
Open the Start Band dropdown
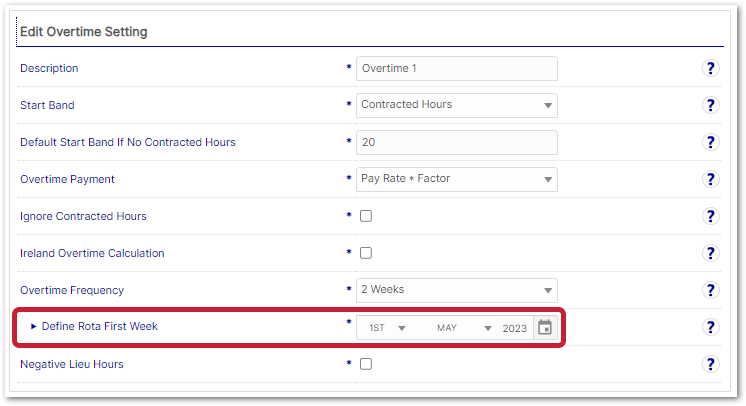(456, 105)
